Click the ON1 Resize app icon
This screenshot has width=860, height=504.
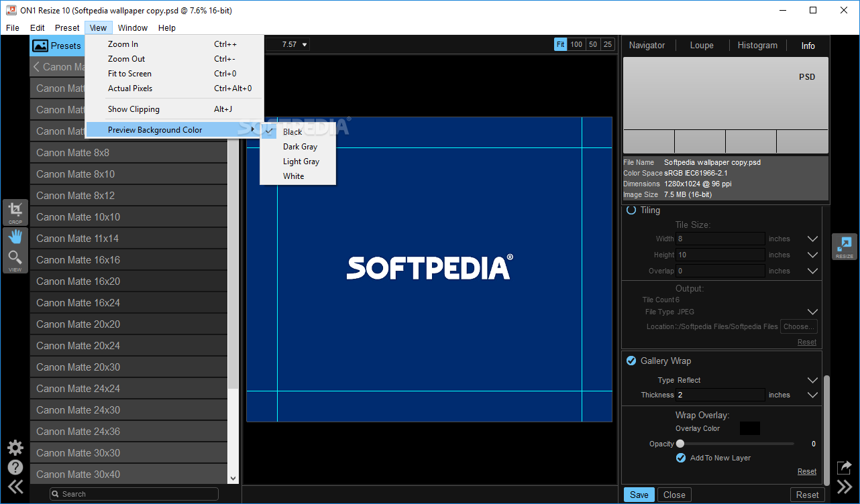coord(11,11)
